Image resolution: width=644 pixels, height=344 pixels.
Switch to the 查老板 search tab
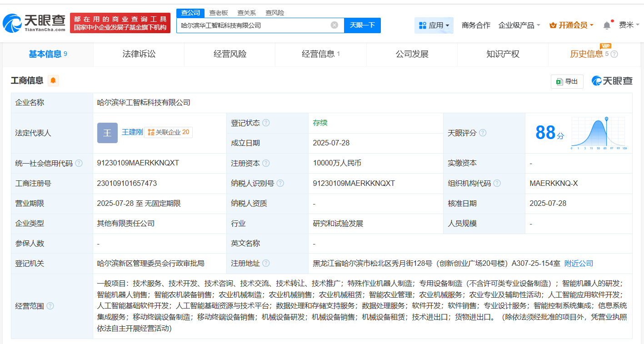pyautogui.click(x=219, y=13)
